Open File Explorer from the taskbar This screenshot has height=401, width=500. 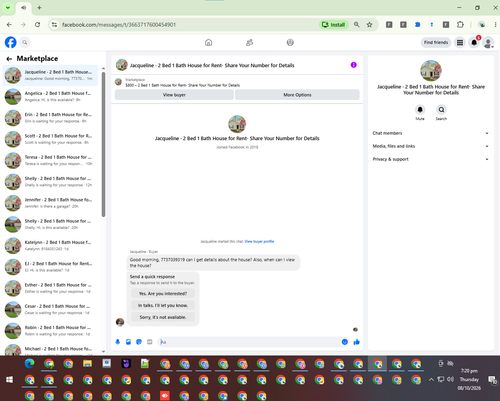(x=87, y=364)
